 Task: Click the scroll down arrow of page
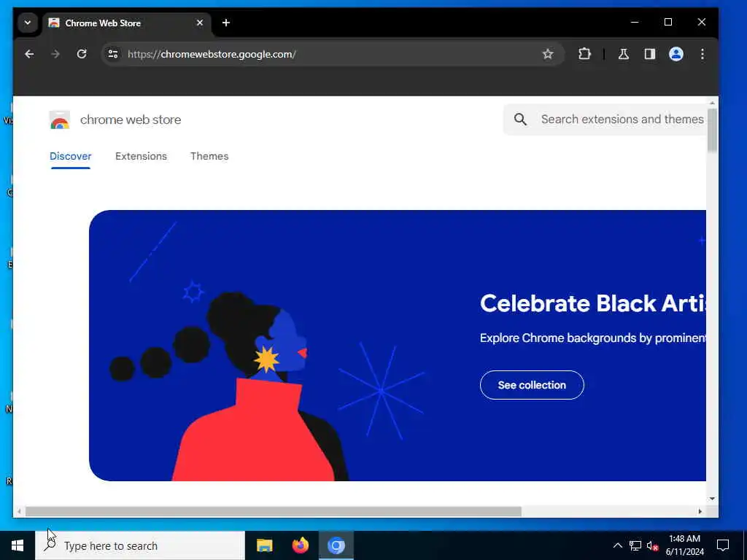[x=712, y=499]
